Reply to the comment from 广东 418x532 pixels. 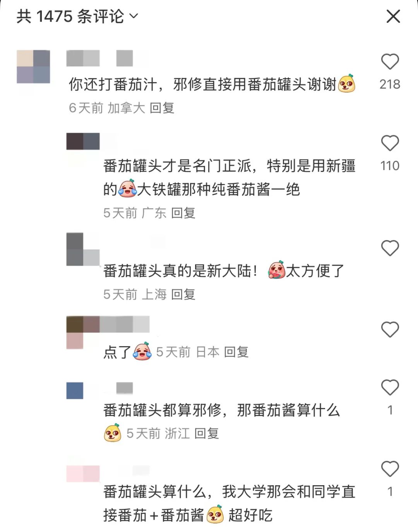(183, 213)
